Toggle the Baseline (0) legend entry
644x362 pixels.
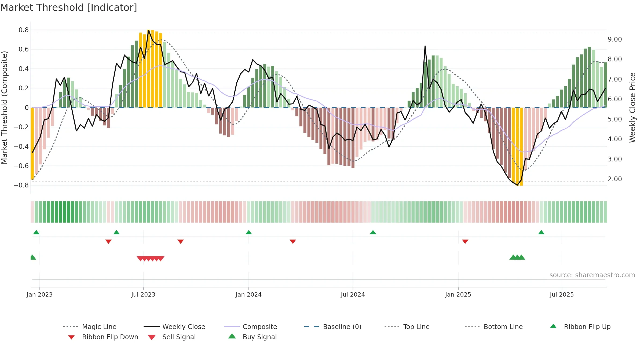click(x=333, y=327)
